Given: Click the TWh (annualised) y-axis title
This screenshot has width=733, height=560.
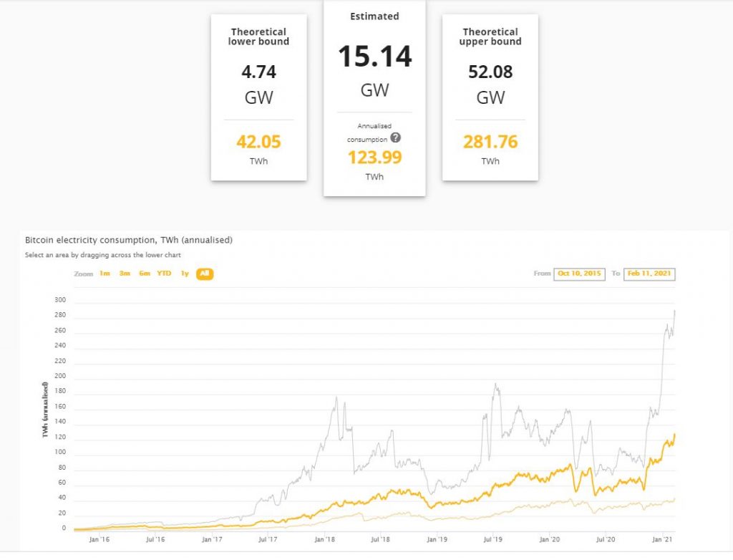Looking at the screenshot, I should tap(45, 410).
